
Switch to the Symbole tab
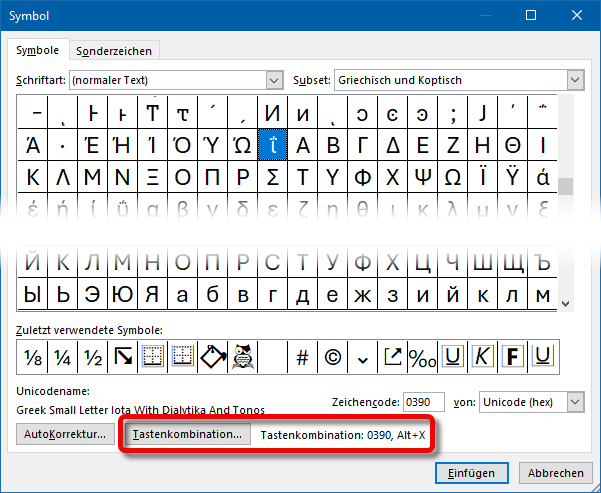[x=38, y=50]
